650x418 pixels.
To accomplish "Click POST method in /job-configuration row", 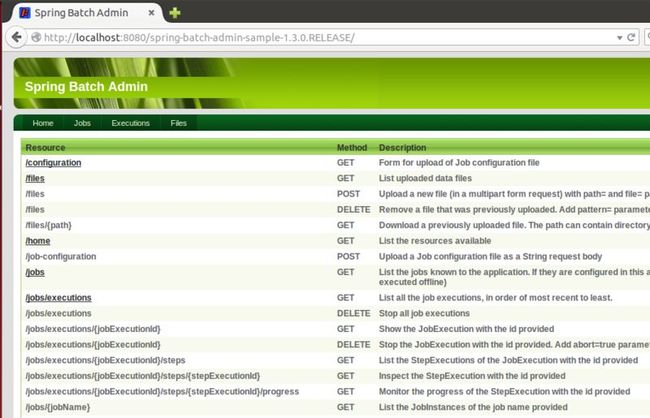I will [x=348, y=256].
